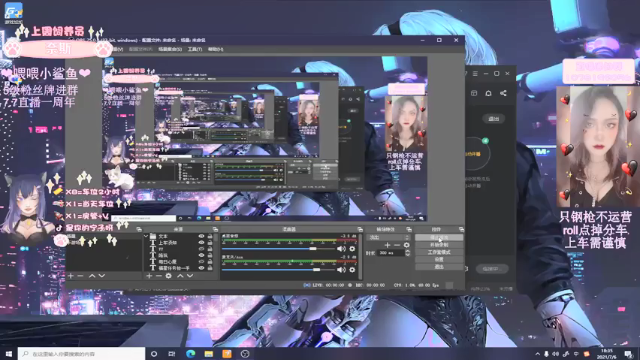This screenshot has width=640, height=360.
Task: Click the Windows taskbar search box
Action: tap(81, 354)
